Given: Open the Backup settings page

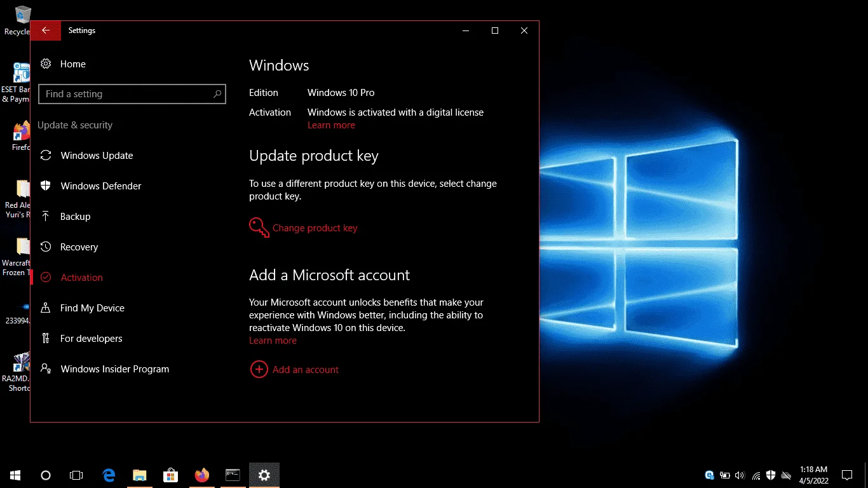Looking at the screenshot, I should point(65,217).
